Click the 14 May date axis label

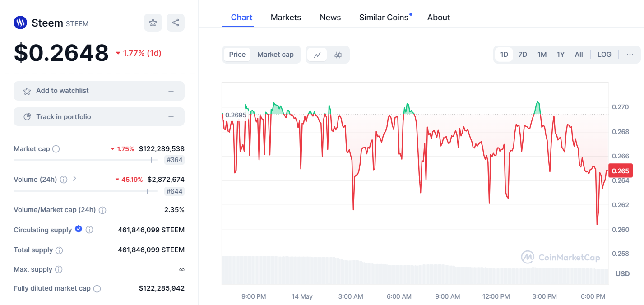[302, 296]
